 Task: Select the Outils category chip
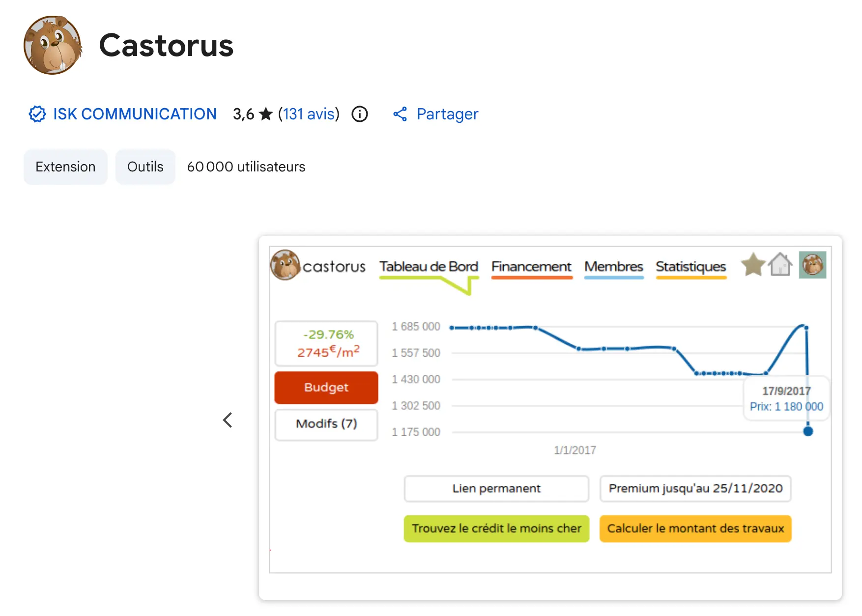click(x=145, y=167)
